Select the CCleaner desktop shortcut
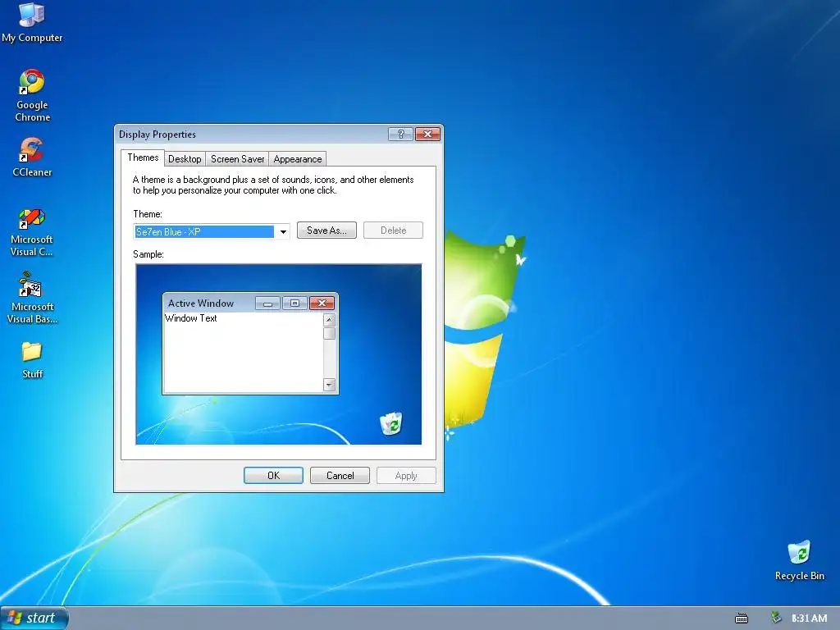 (32, 157)
